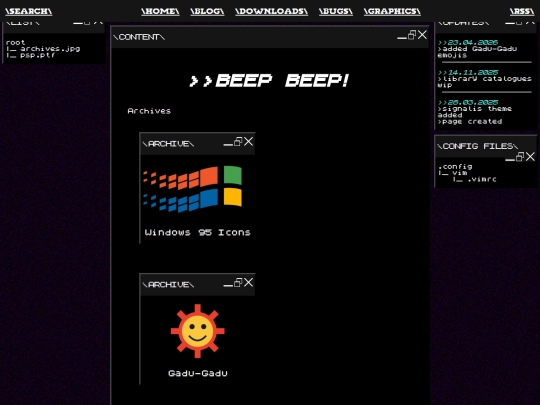
Task: Click the 'signalis theme added' update text
Action: point(475,112)
